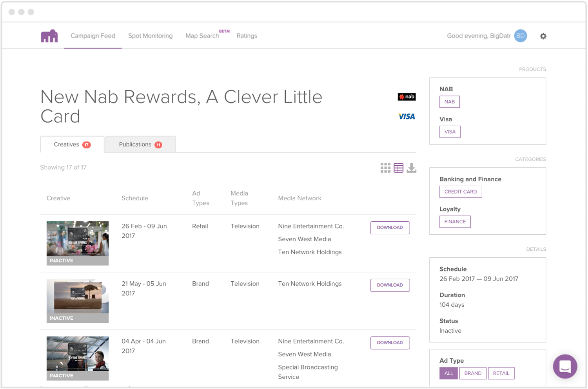Click the Media Types column header
This screenshot has height=389, width=588.
[x=240, y=198]
